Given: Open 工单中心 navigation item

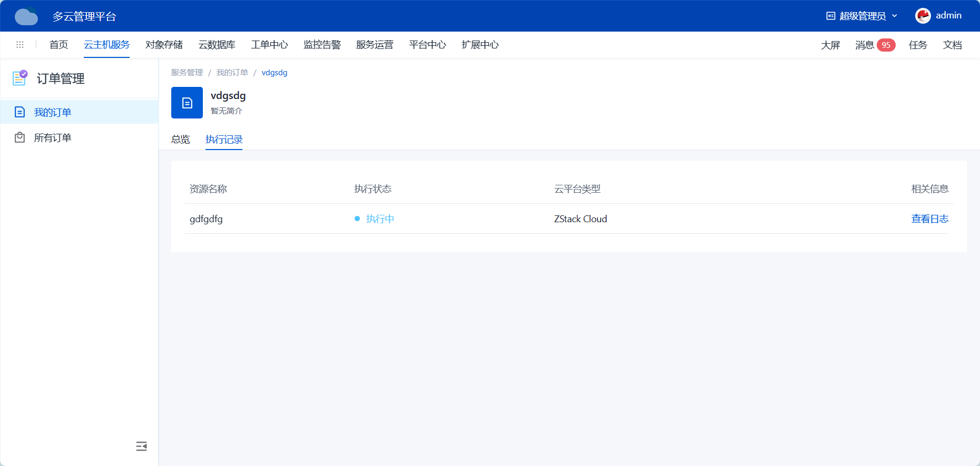Looking at the screenshot, I should pos(269,45).
